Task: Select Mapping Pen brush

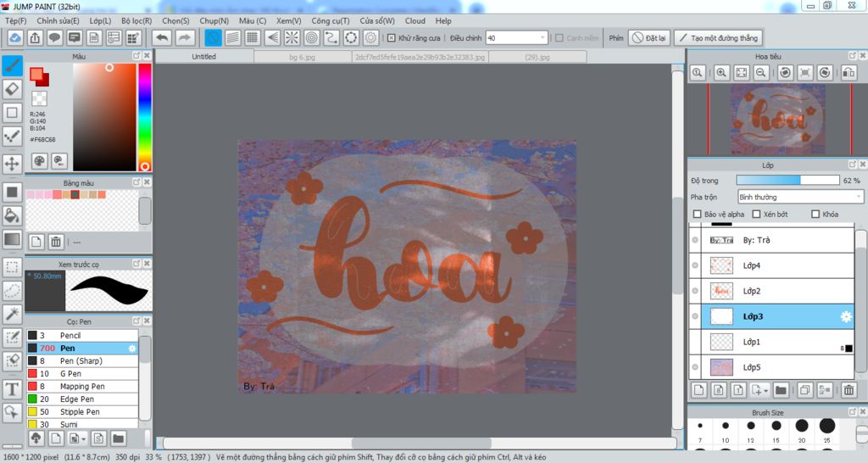Action: (x=82, y=386)
